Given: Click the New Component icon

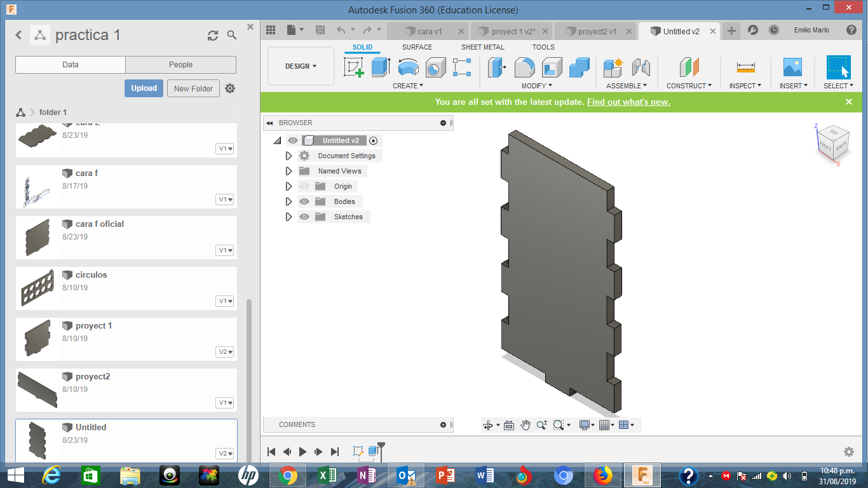Looking at the screenshot, I should (613, 67).
